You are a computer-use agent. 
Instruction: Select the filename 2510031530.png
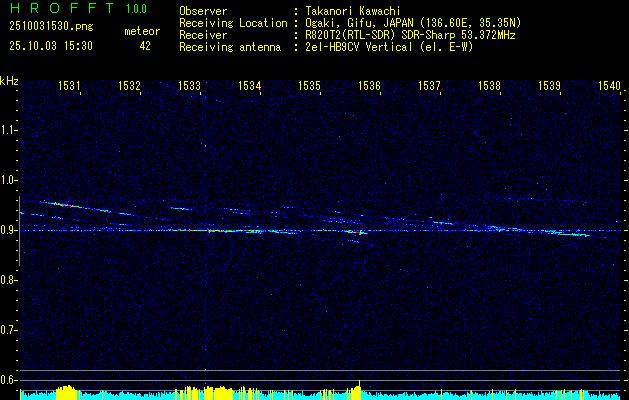click(51, 27)
